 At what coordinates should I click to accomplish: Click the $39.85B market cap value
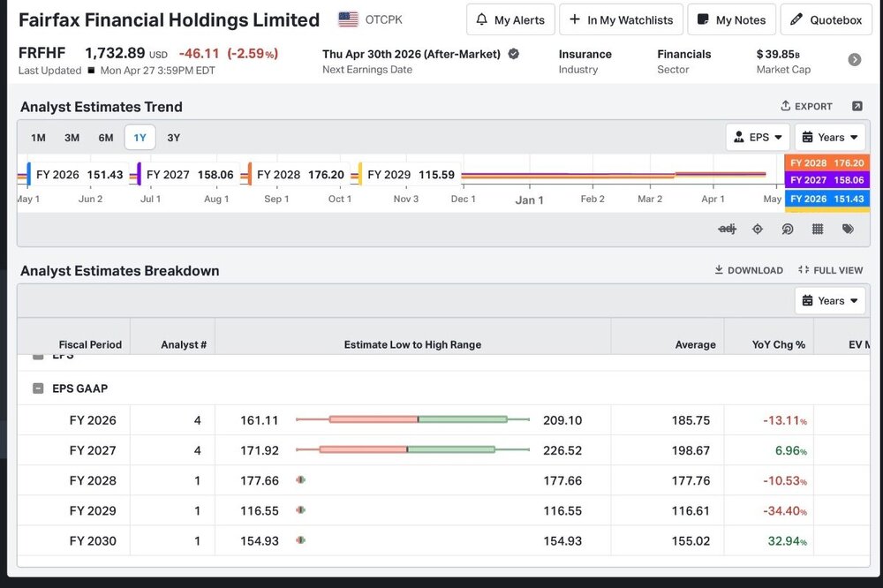tap(778, 54)
